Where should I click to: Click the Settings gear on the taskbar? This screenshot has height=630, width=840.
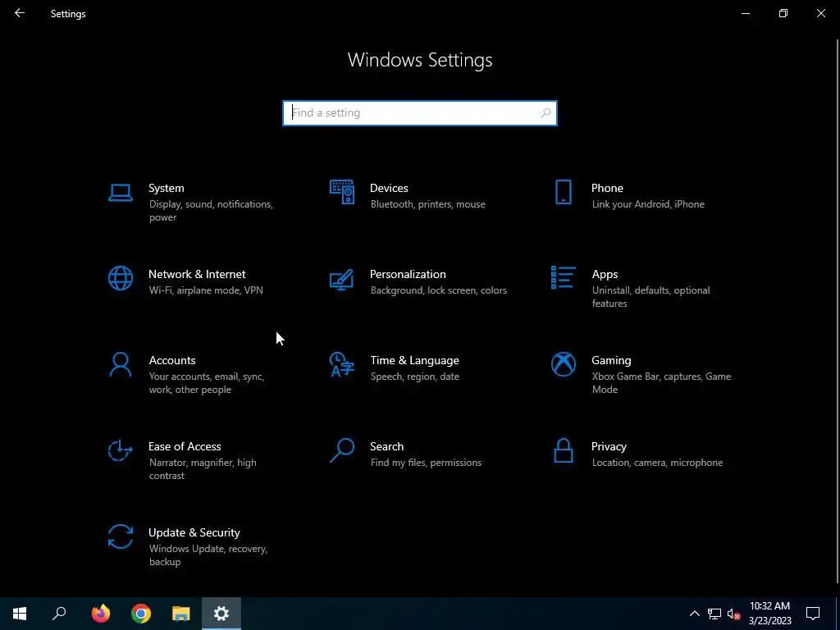(x=221, y=614)
